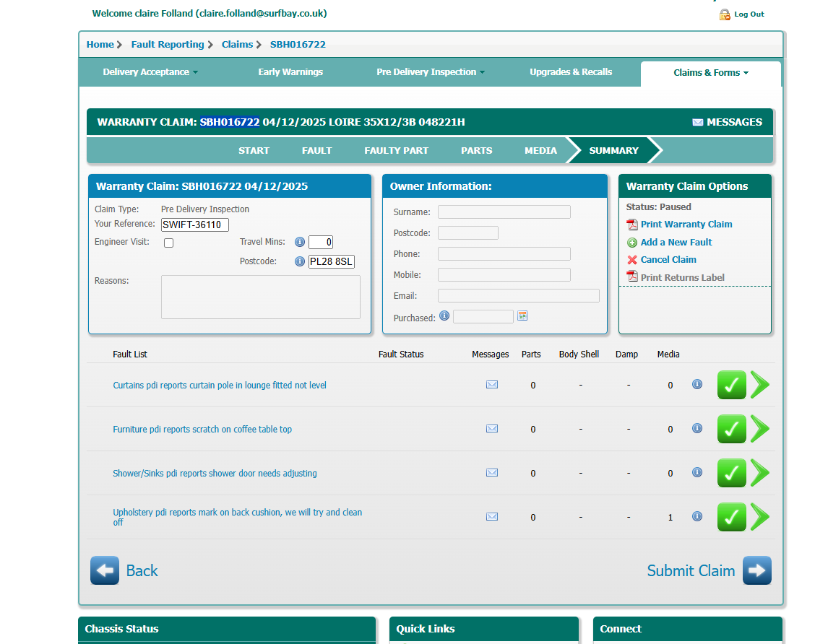Open message envelope for curtain pole fault
828x644 pixels.
tap(492, 385)
